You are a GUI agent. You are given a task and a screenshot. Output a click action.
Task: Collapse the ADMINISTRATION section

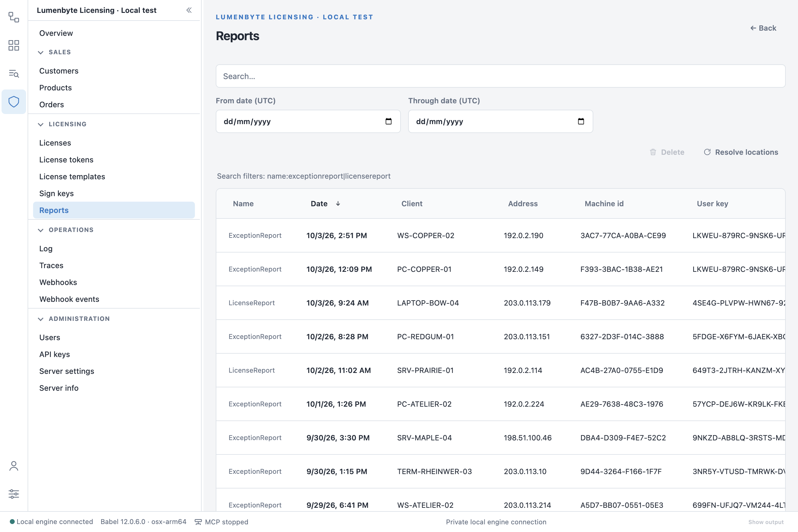(x=41, y=319)
